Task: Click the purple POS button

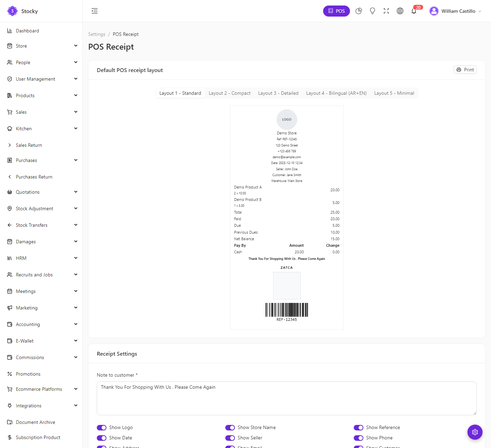Action: click(336, 11)
